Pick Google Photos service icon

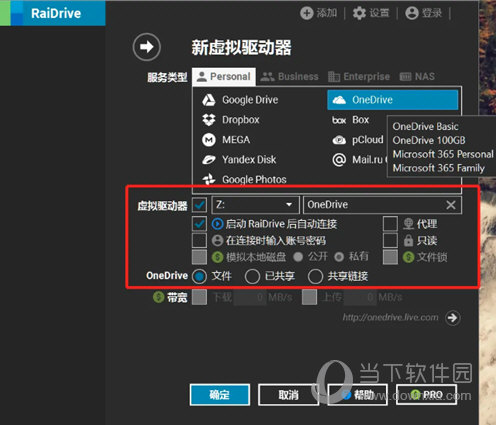(x=209, y=179)
